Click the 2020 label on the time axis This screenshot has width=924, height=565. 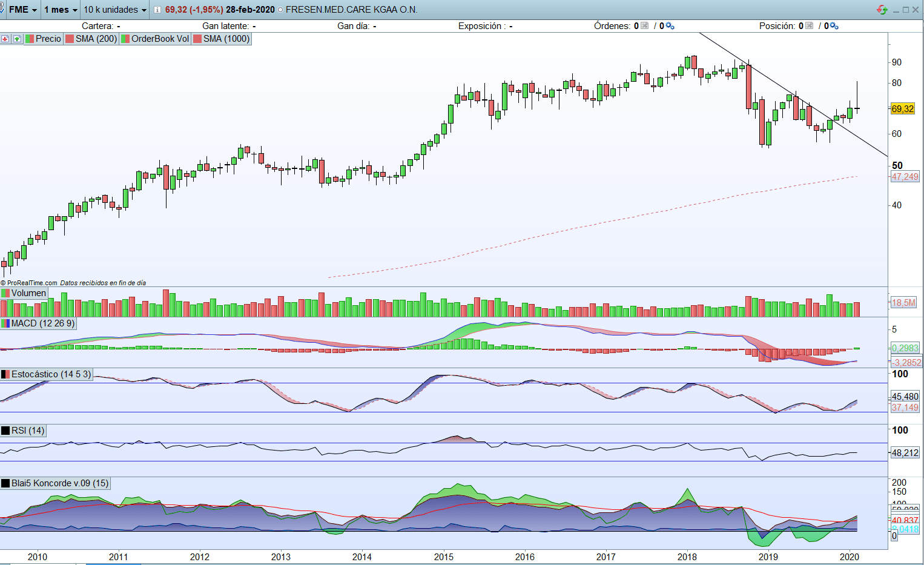[x=849, y=557]
